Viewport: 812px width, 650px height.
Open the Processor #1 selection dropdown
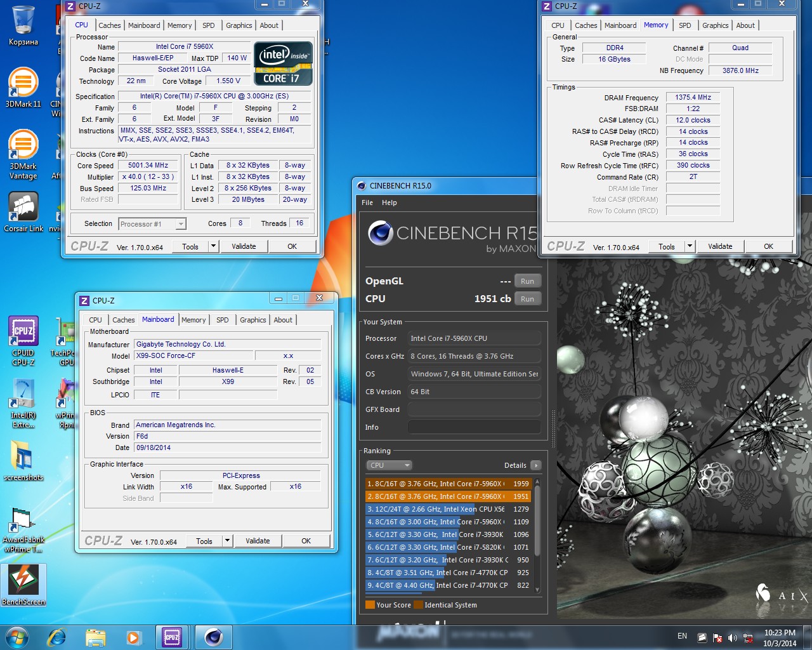coord(152,224)
